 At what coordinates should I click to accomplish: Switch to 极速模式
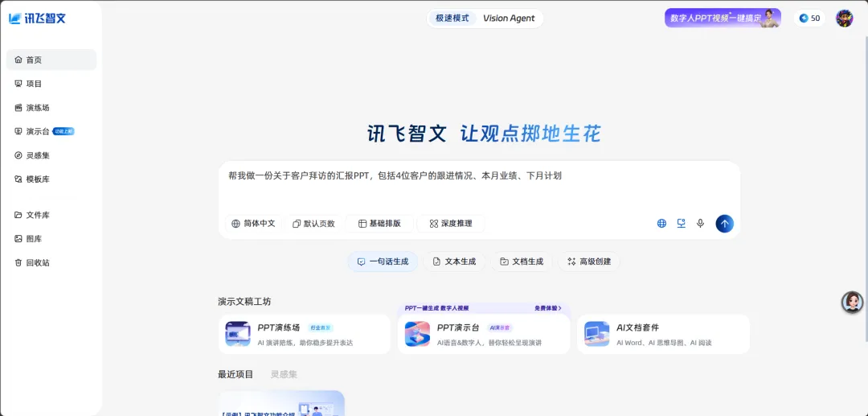click(452, 19)
